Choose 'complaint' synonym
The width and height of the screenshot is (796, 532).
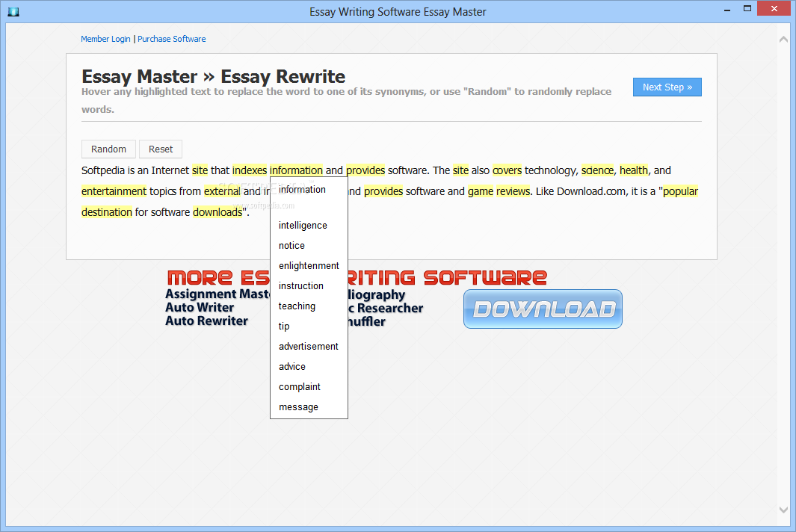pyautogui.click(x=300, y=387)
